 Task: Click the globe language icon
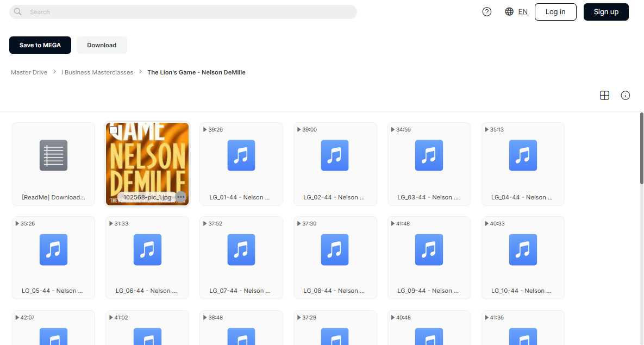pos(509,11)
